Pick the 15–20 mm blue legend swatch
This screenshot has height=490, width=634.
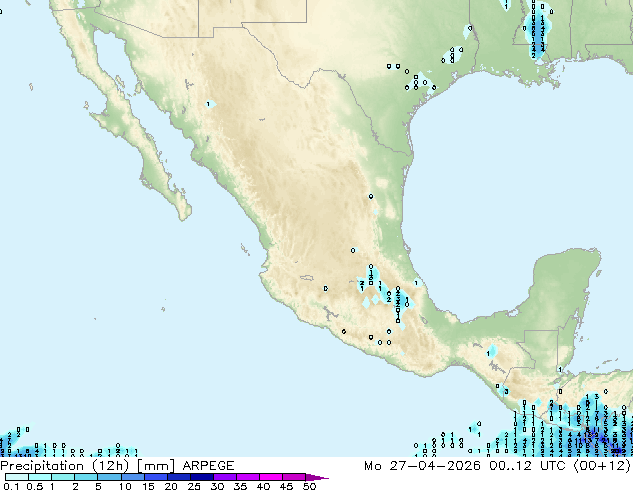(x=155, y=477)
